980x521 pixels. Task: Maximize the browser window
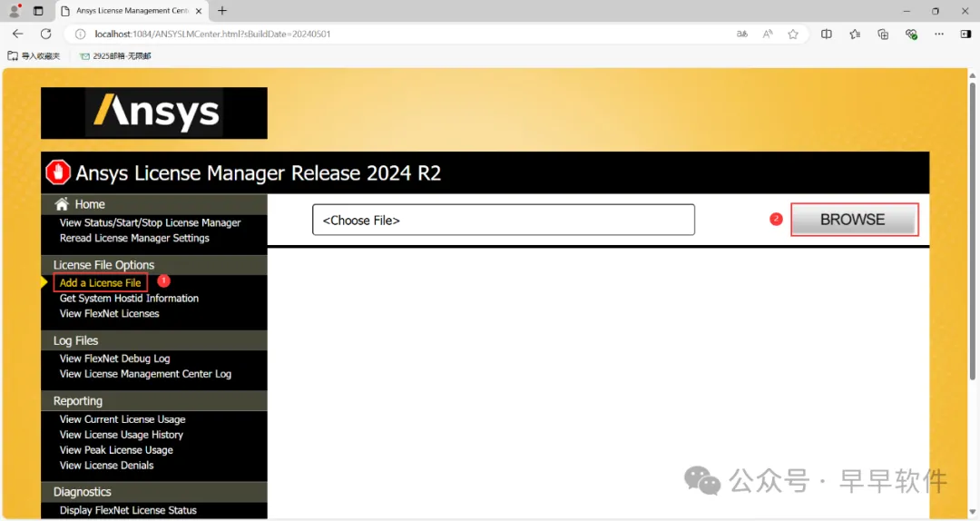click(x=935, y=11)
